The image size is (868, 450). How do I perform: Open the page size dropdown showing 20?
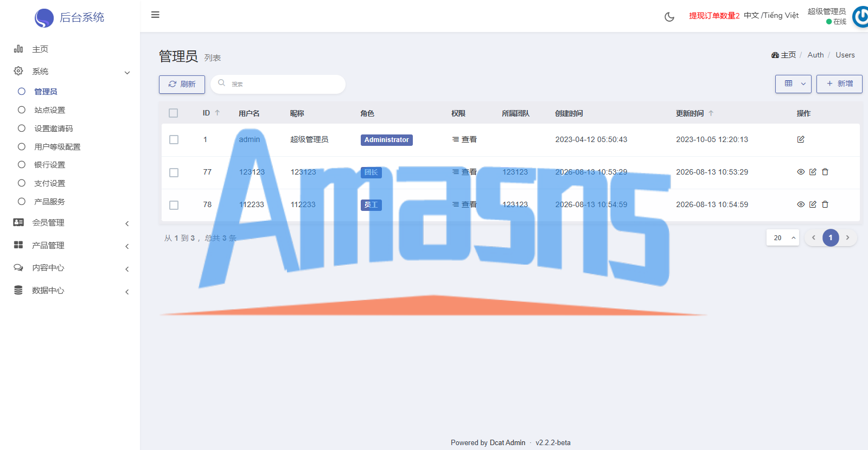[x=783, y=237]
